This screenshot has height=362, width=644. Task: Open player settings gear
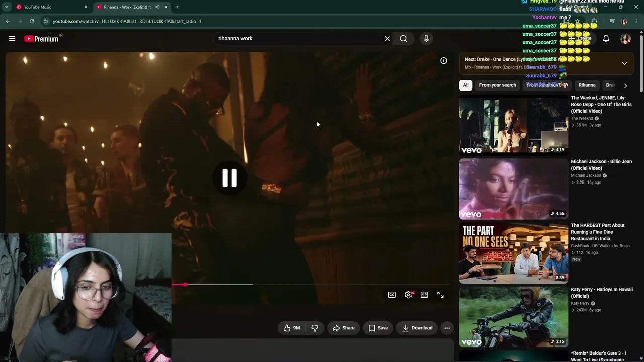click(x=408, y=295)
